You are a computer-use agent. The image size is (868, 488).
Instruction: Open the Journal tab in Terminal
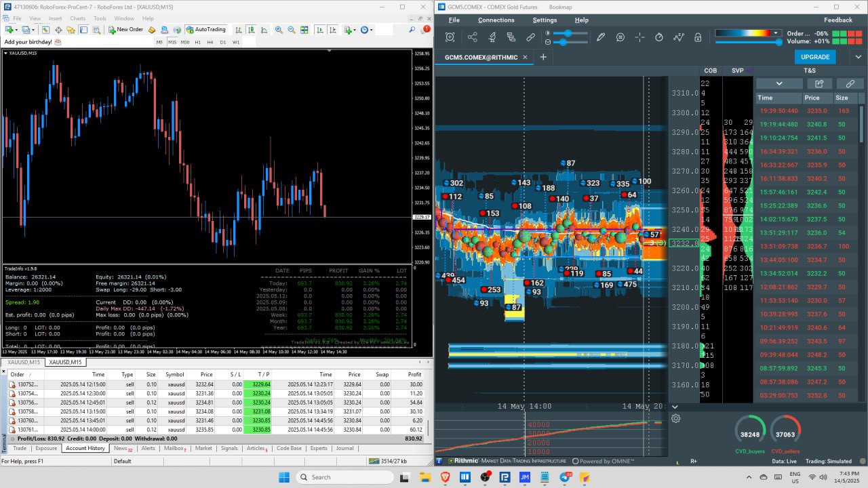tap(344, 448)
